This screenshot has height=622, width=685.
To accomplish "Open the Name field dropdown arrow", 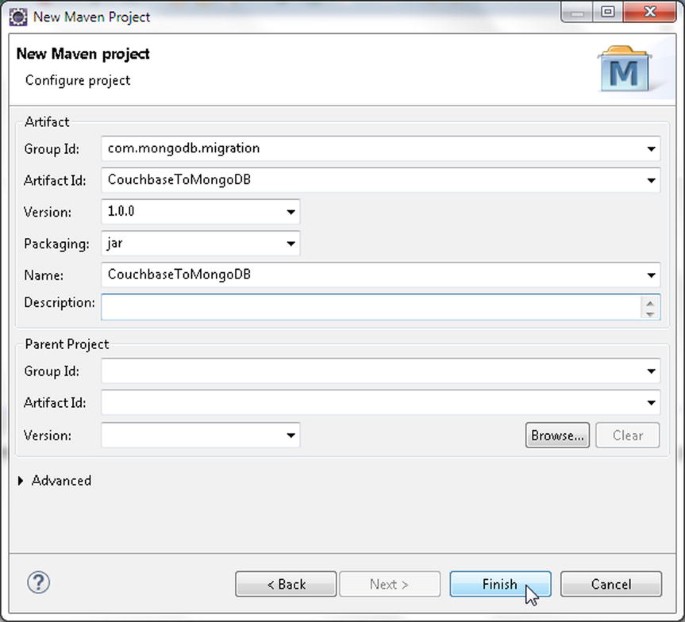I will coord(651,275).
